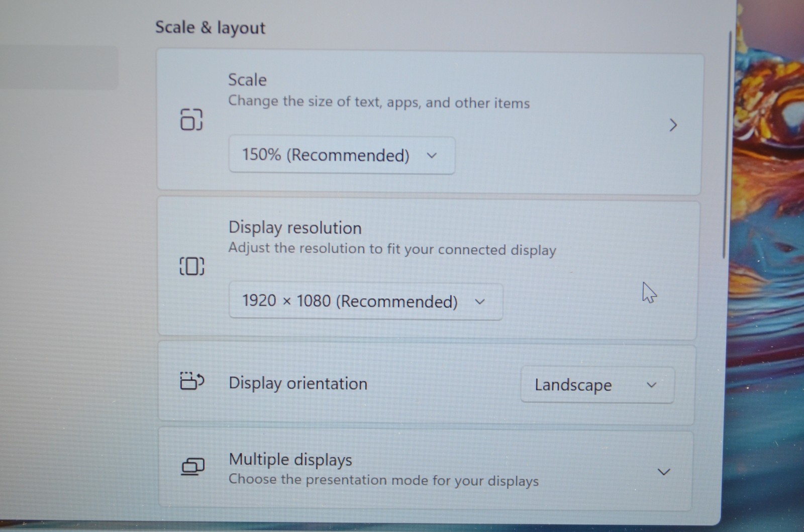
Task: Click the Display orientation label
Action: click(x=298, y=383)
